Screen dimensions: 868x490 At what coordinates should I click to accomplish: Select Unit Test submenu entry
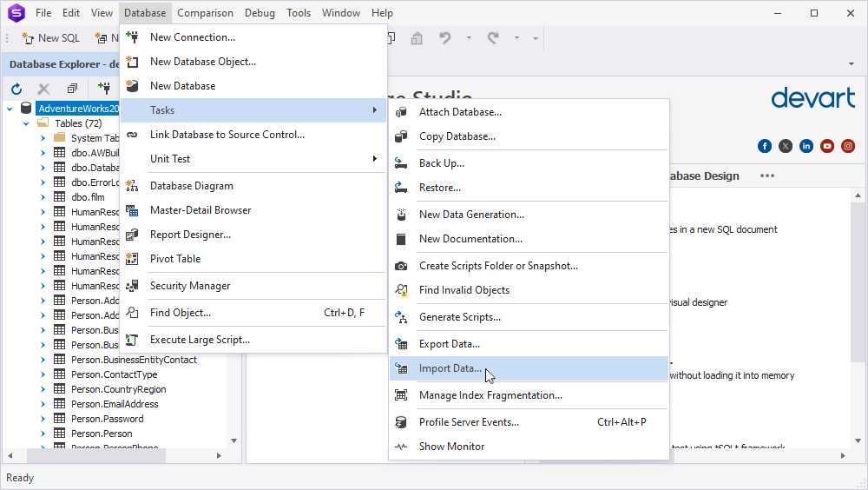[x=253, y=159]
